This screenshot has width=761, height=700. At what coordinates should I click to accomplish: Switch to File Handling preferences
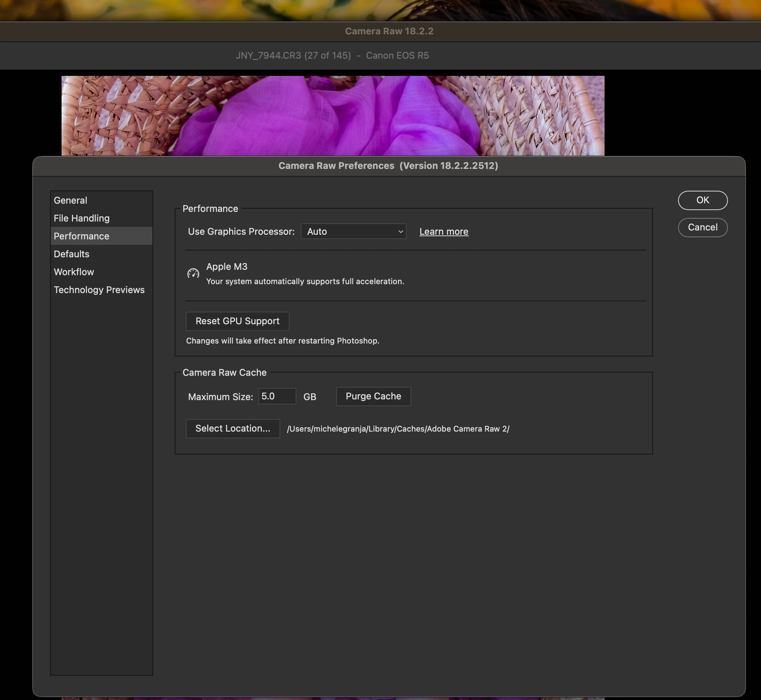(82, 218)
